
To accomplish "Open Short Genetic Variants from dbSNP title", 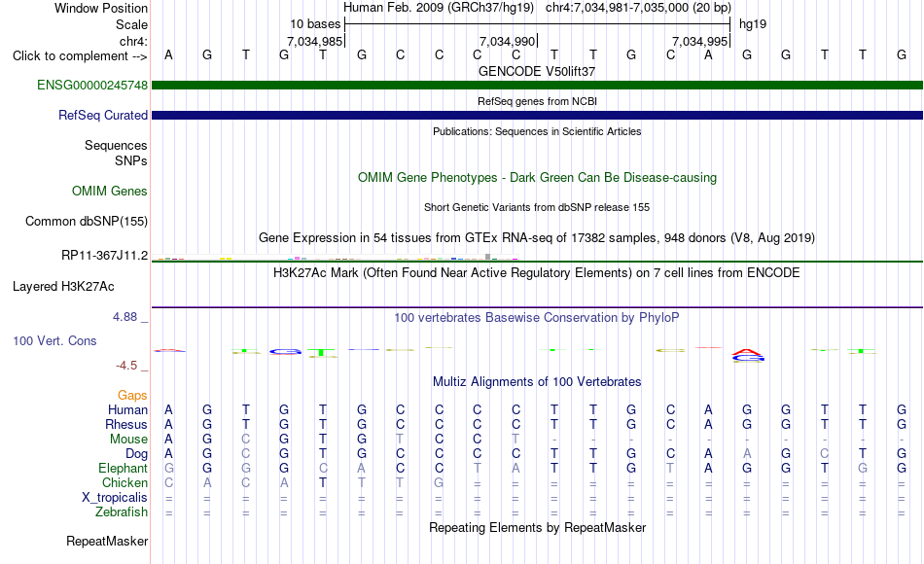I will click(x=537, y=207).
